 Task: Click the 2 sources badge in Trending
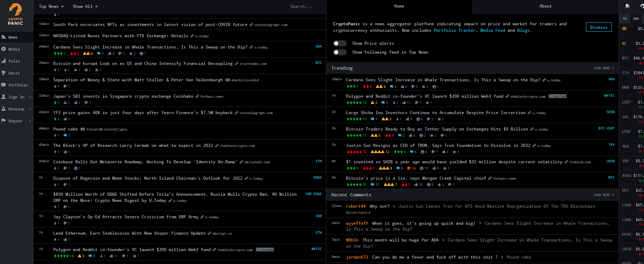pyautogui.click(x=557, y=96)
